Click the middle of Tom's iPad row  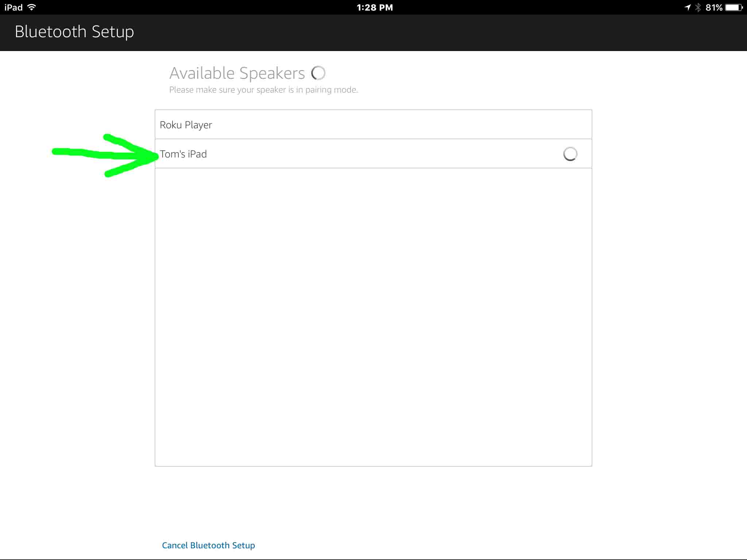pyautogui.click(x=373, y=154)
